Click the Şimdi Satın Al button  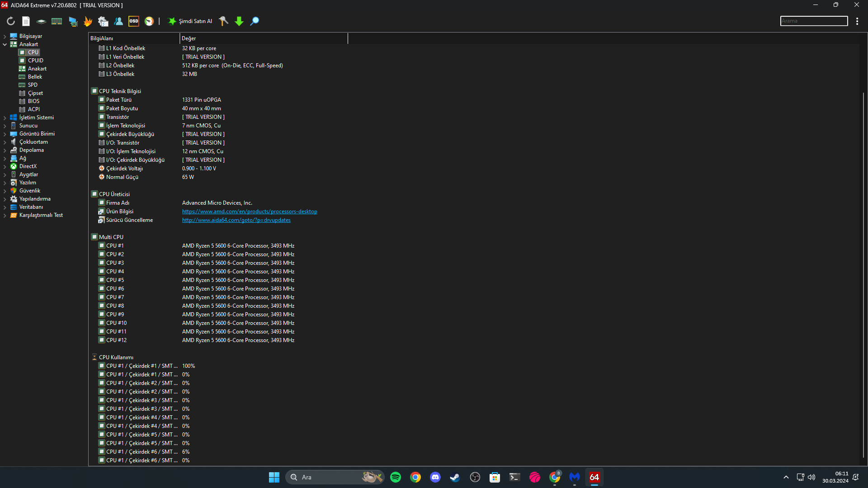point(190,21)
